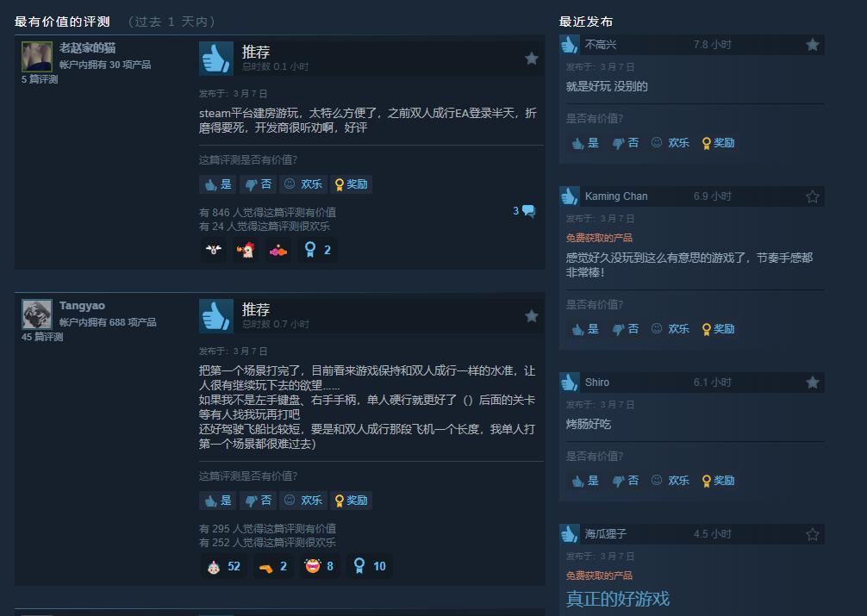Screen dimensions: 867x616
Task: Click the chicken award icon under the first review
Action: (x=246, y=250)
